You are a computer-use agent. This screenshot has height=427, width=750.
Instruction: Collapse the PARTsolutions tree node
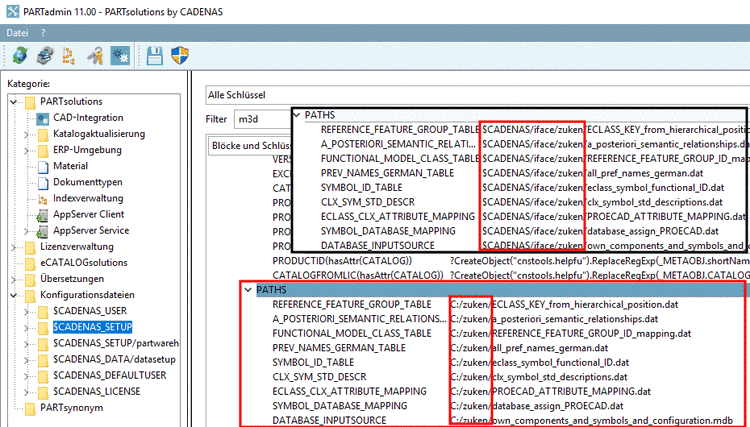(x=14, y=102)
